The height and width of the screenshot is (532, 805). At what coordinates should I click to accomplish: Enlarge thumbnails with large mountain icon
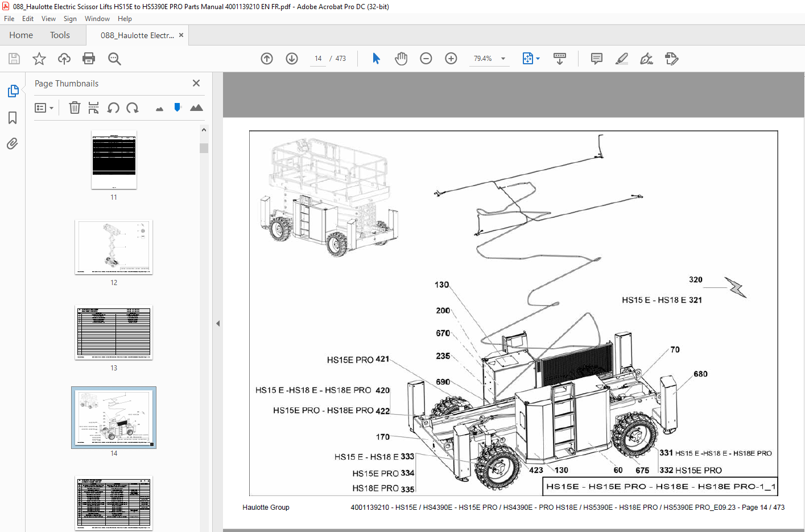[196, 108]
